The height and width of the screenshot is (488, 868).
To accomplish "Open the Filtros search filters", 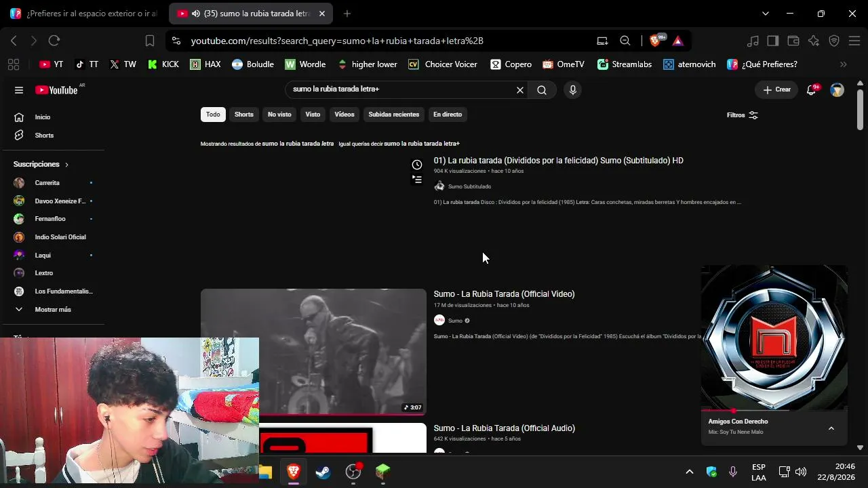I will (743, 115).
